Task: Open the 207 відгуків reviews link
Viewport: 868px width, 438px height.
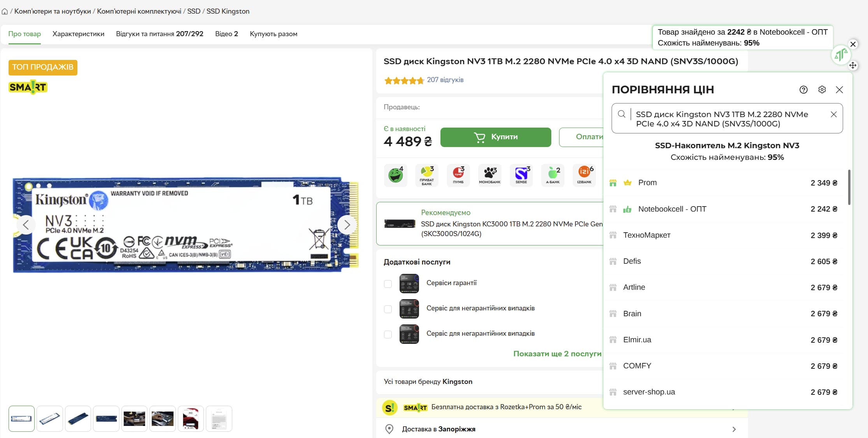Action: (445, 80)
